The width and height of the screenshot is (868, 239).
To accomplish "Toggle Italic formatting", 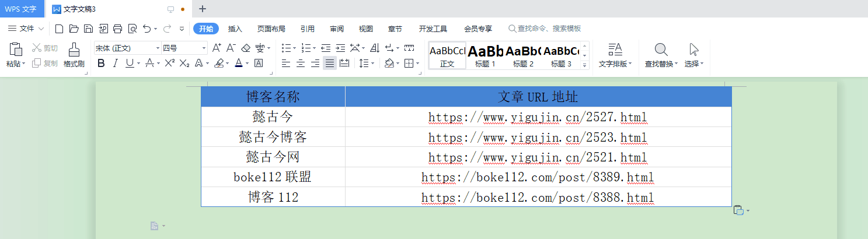I will [115, 63].
